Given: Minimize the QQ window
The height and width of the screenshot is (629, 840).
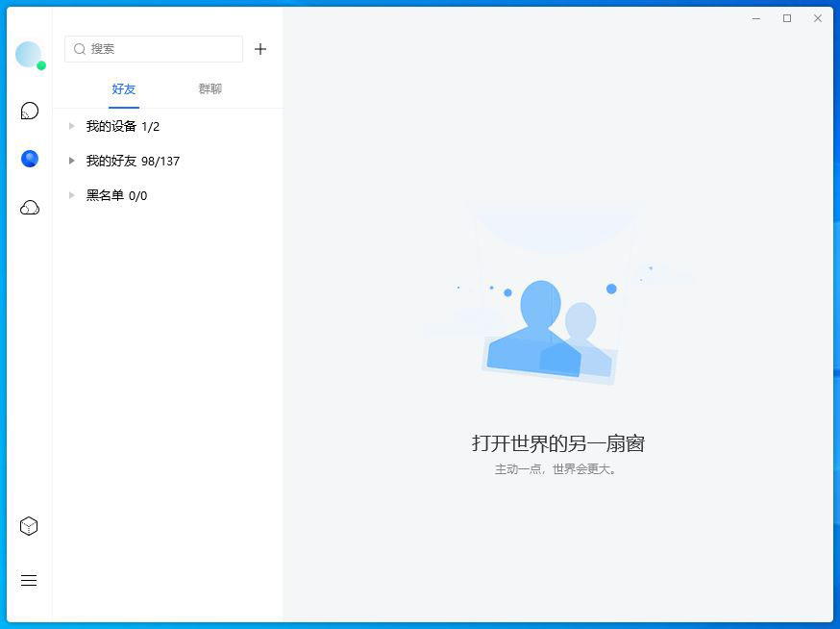Looking at the screenshot, I should pyautogui.click(x=755, y=18).
